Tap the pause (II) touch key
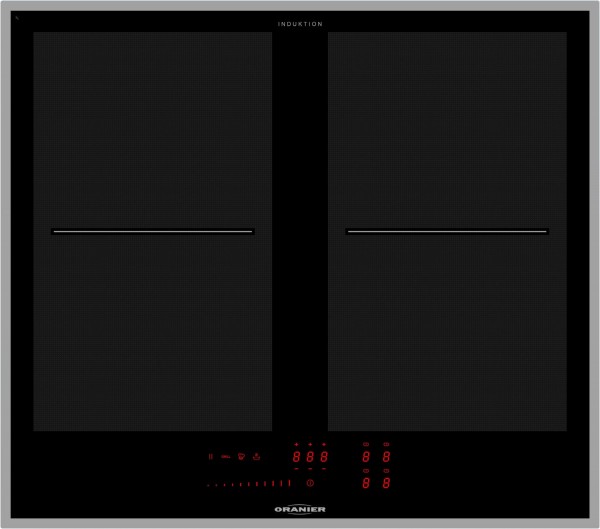The width and height of the screenshot is (600, 529). (210, 457)
